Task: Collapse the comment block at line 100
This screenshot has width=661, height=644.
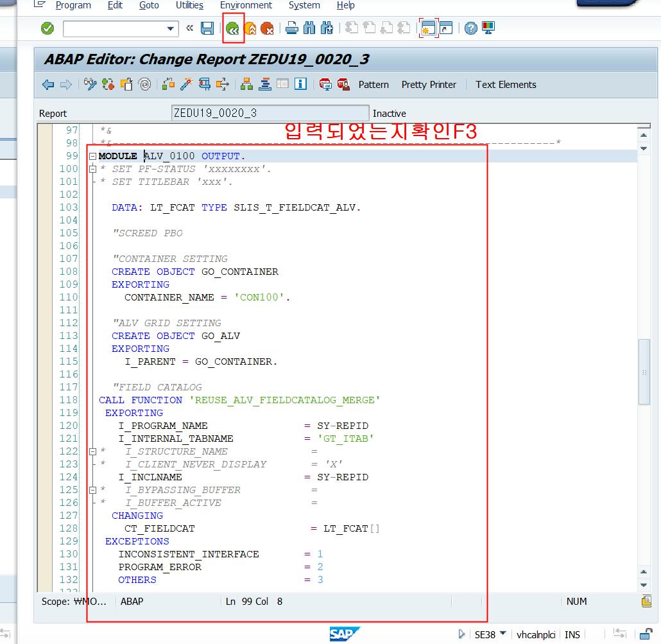Action: [93, 169]
